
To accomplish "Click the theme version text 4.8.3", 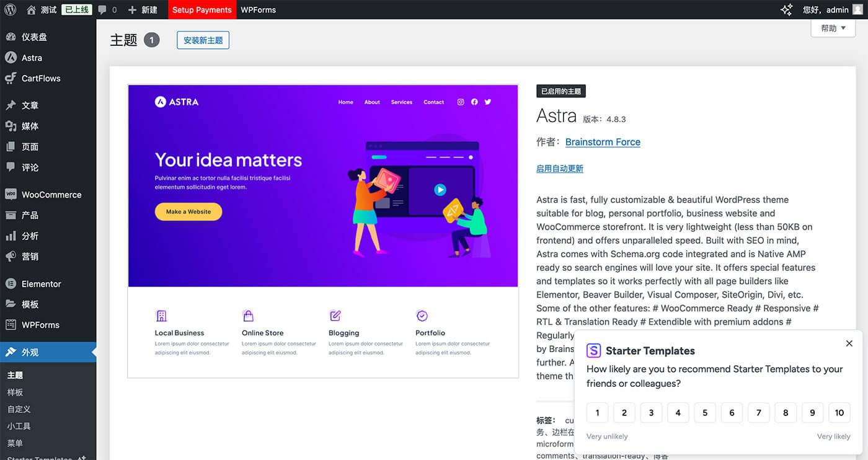I will coord(615,119).
